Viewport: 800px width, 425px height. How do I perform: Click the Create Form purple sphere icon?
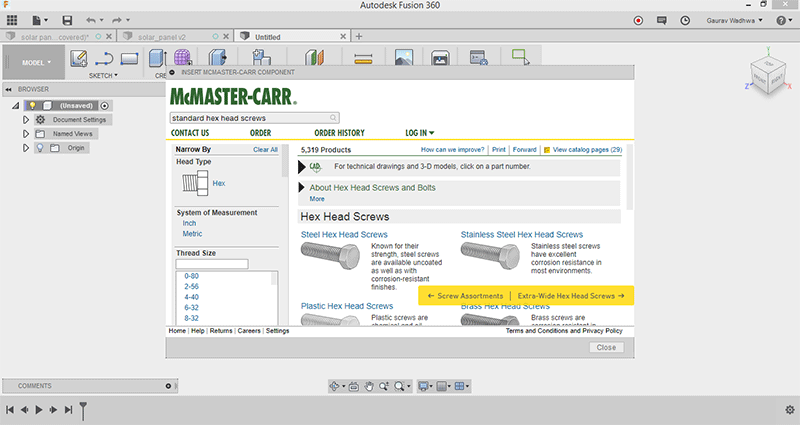click(x=183, y=57)
